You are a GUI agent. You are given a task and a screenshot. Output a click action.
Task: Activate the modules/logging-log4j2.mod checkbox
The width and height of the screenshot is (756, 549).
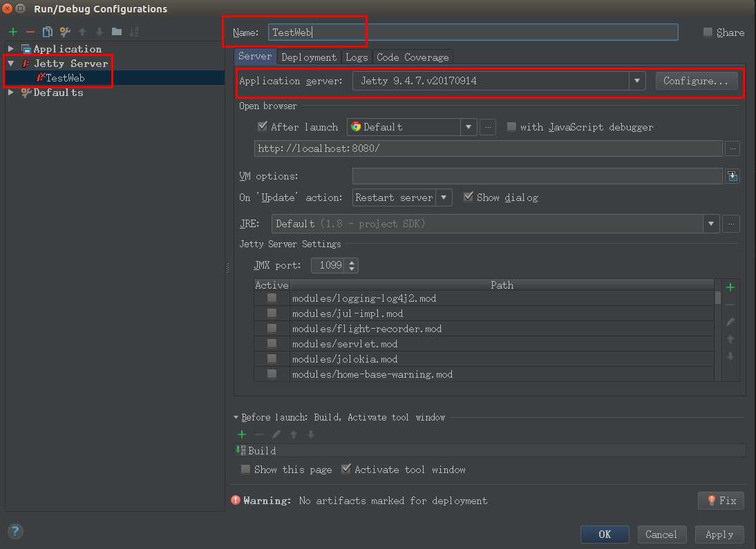point(272,298)
